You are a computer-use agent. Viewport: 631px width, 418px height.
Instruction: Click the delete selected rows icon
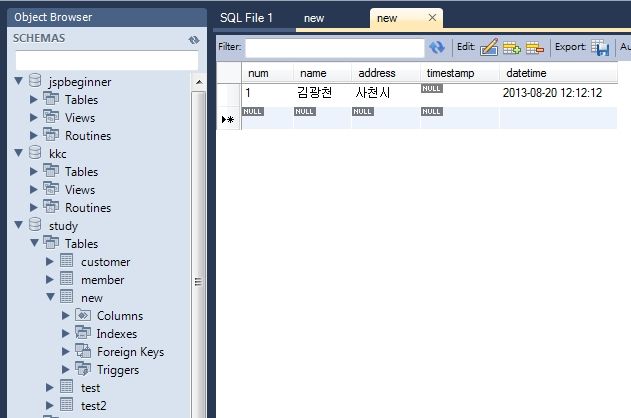click(x=535, y=47)
